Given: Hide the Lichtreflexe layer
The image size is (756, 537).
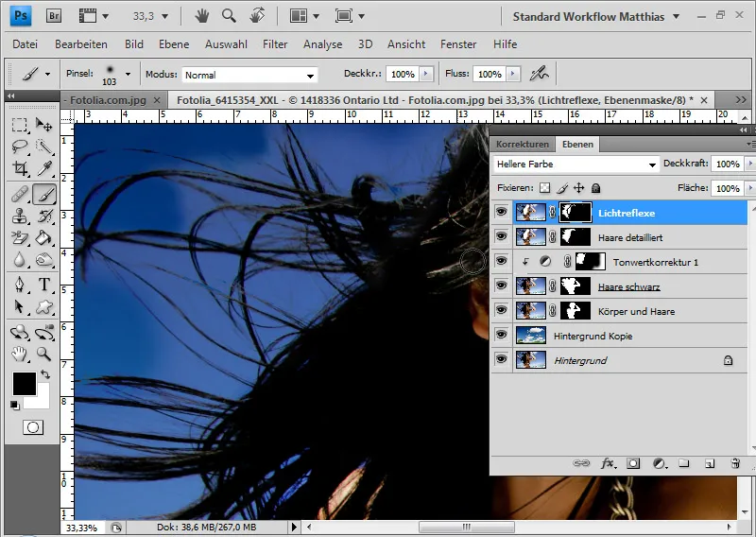Looking at the screenshot, I should [x=501, y=212].
